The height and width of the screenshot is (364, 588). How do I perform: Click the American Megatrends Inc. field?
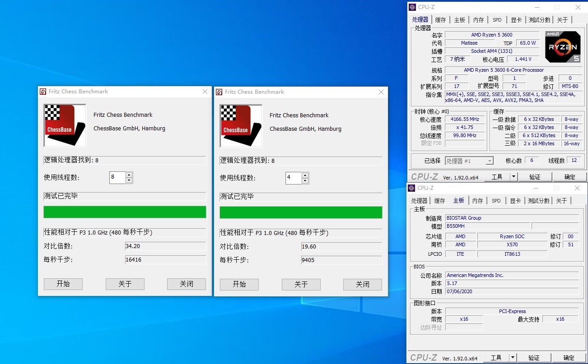point(512,275)
